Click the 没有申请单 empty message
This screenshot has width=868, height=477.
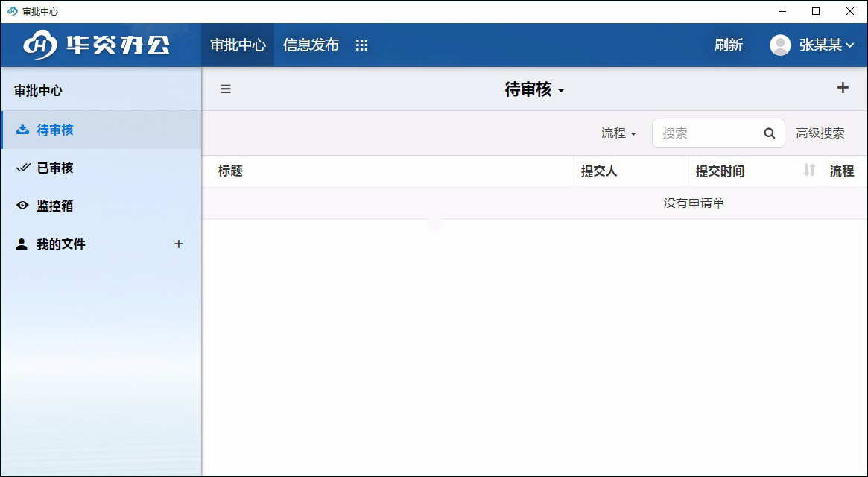[694, 203]
